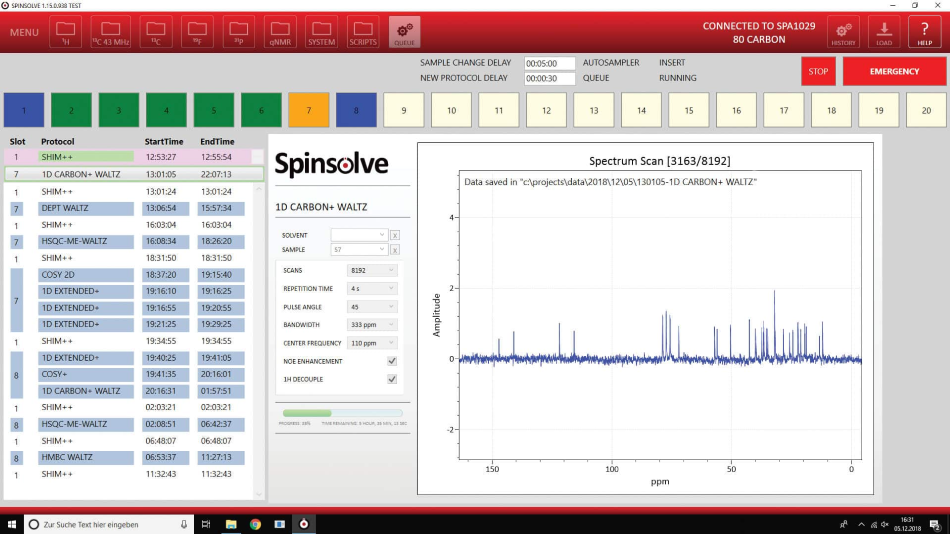Expand the SOLVENT dropdown

pyautogui.click(x=359, y=235)
